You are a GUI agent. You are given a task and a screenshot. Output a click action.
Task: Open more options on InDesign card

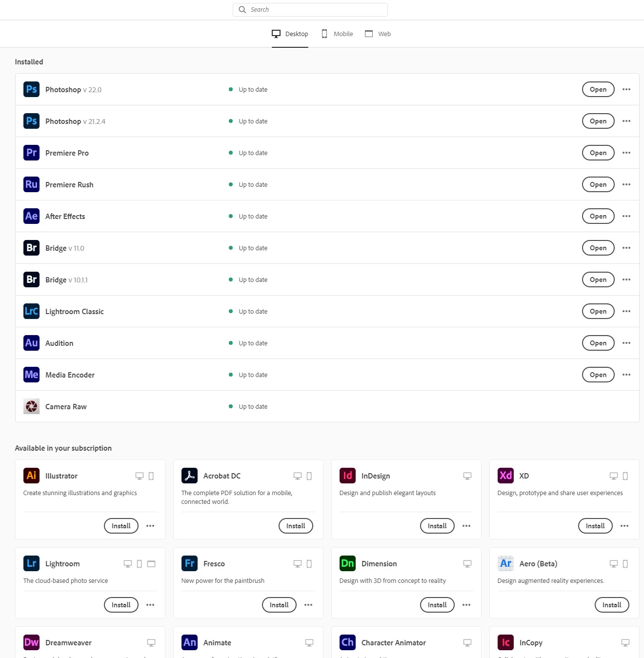pyautogui.click(x=466, y=526)
